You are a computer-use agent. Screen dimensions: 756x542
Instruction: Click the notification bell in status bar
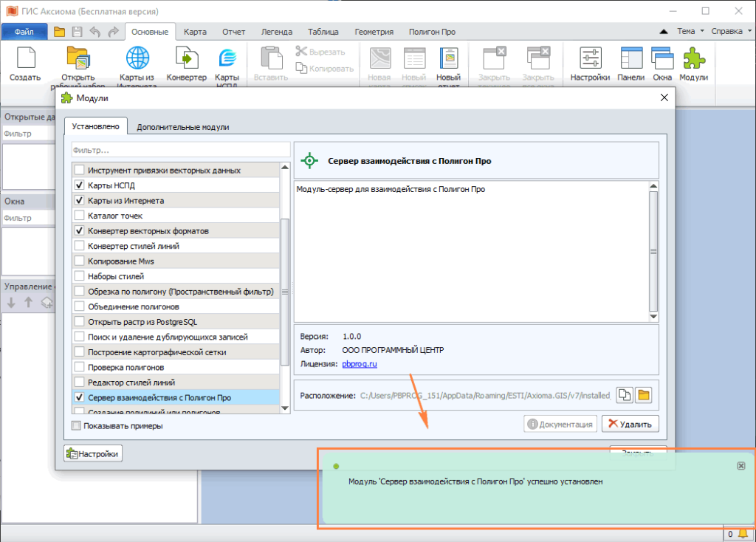[743, 533]
